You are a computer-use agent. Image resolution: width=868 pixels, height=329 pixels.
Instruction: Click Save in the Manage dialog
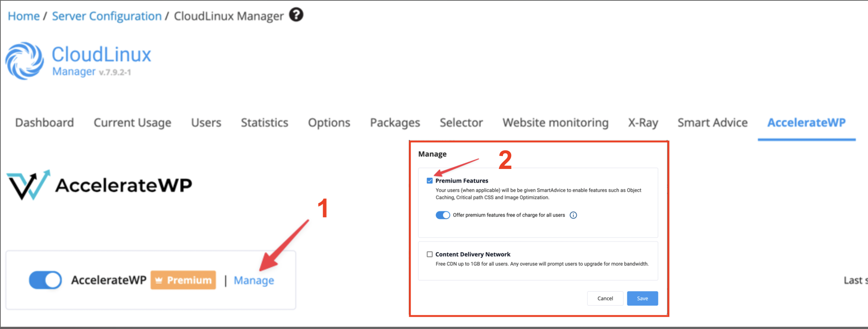(642, 299)
